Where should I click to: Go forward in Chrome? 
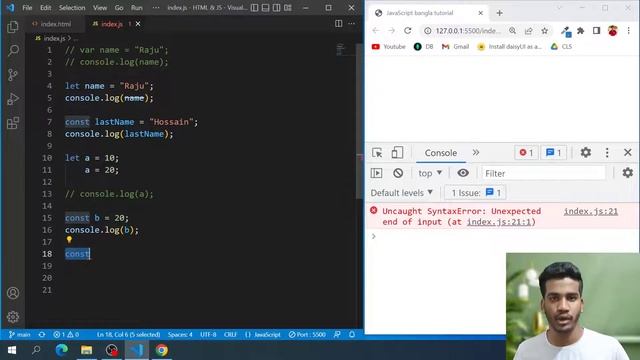tap(391, 31)
